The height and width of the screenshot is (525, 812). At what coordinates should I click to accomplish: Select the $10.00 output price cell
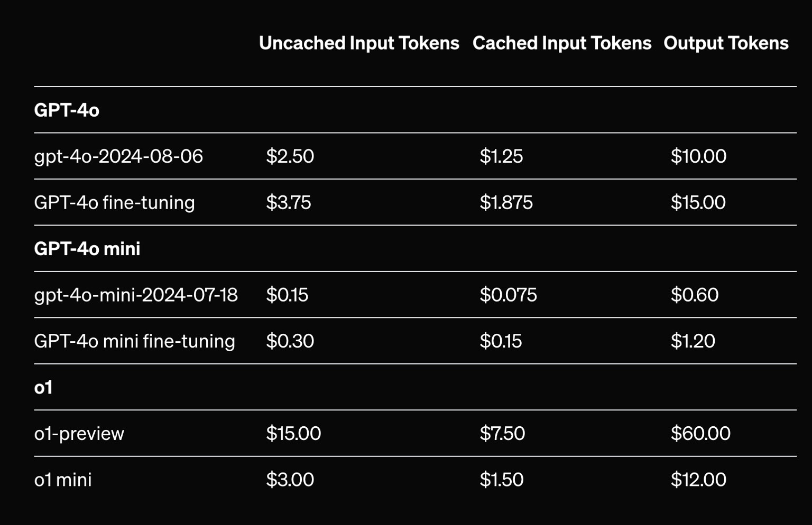[698, 156]
